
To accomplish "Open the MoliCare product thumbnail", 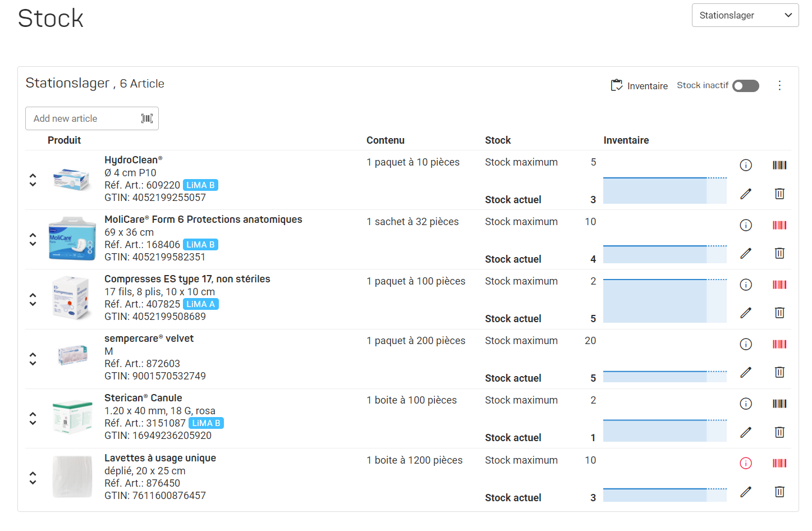I will click(x=72, y=239).
